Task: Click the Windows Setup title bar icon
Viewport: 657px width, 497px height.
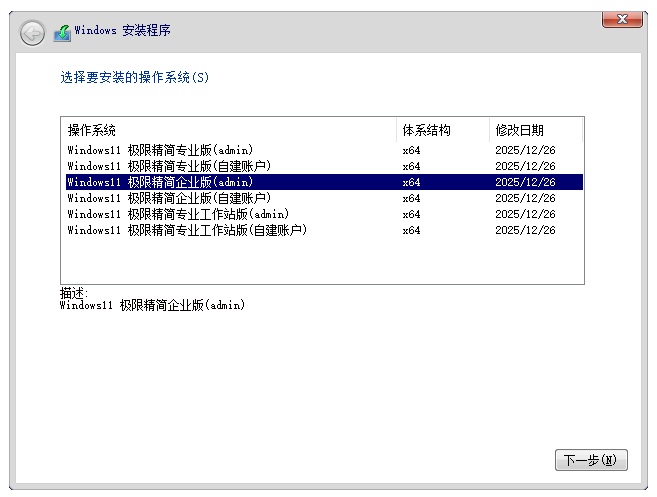Action: pos(62,32)
